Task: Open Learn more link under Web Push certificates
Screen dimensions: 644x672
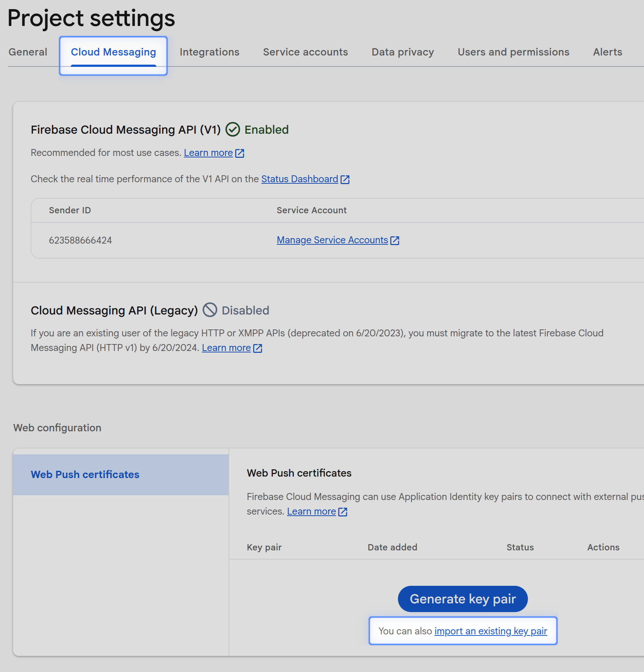Action: point(311,511)
